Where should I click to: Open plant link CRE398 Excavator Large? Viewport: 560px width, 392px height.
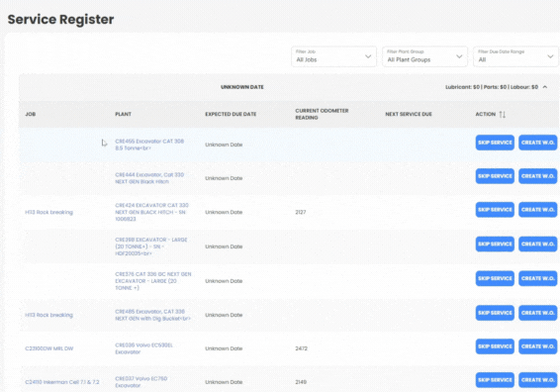(x=151, y=246)
